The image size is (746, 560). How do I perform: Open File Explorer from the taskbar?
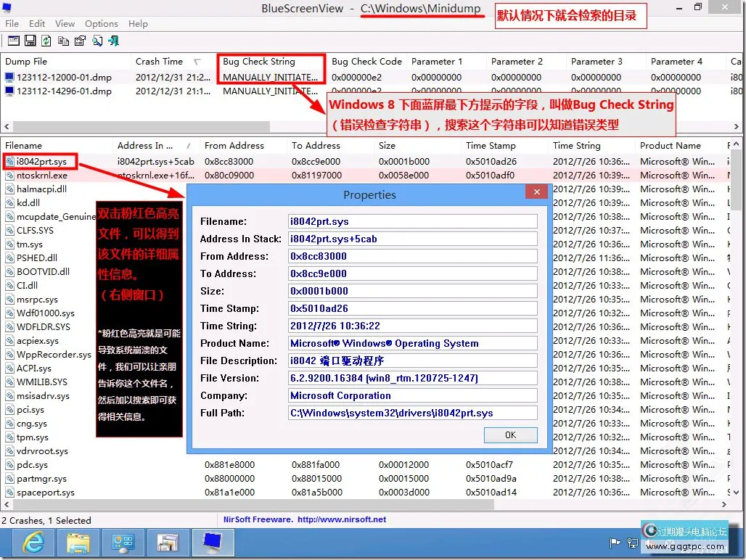pos(78,542)
